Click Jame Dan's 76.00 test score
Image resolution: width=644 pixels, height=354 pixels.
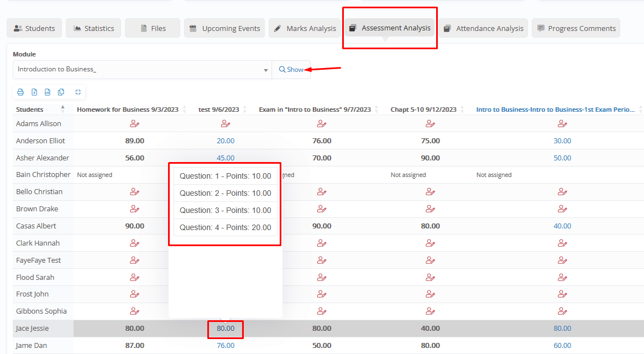click(226, 345)
